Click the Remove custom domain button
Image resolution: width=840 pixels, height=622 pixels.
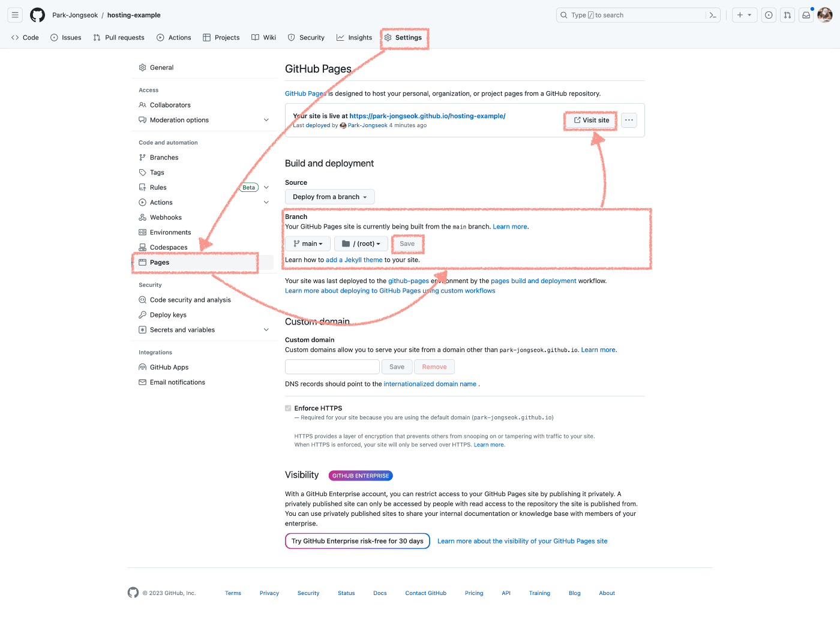point(434,366)
